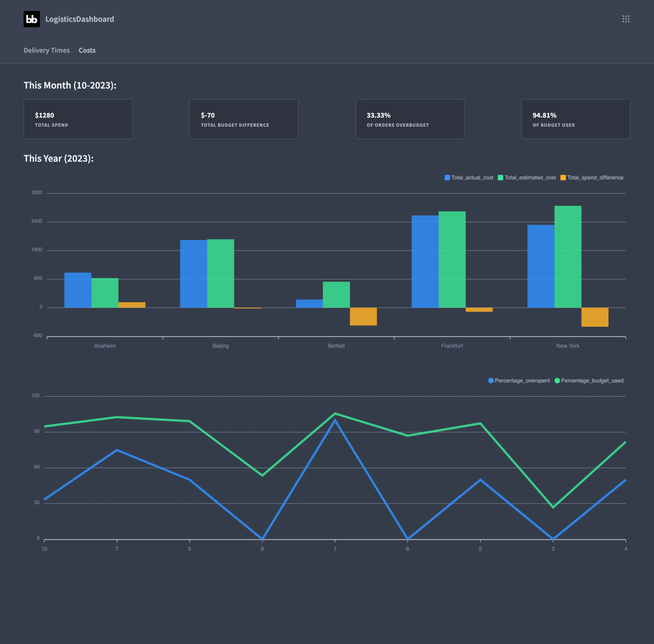
Task: Toggle Percentage_budget_used legend series
Action: tap(589, 381)
